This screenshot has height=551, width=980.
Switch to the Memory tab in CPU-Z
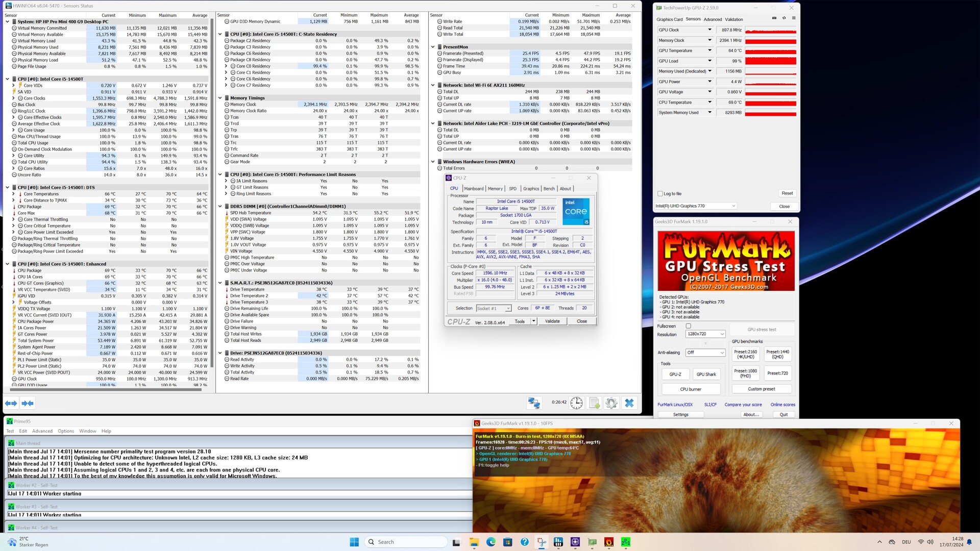coord(495,189)
